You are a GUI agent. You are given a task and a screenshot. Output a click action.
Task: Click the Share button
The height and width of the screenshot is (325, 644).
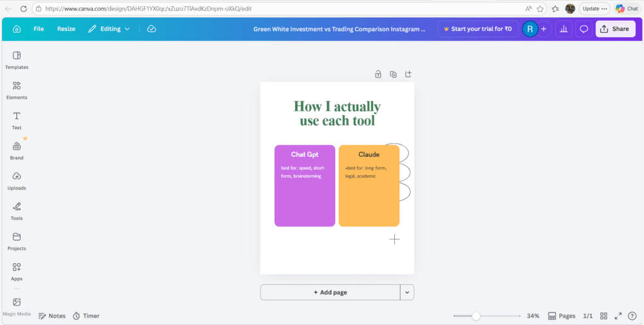click(x=615, y=29)
